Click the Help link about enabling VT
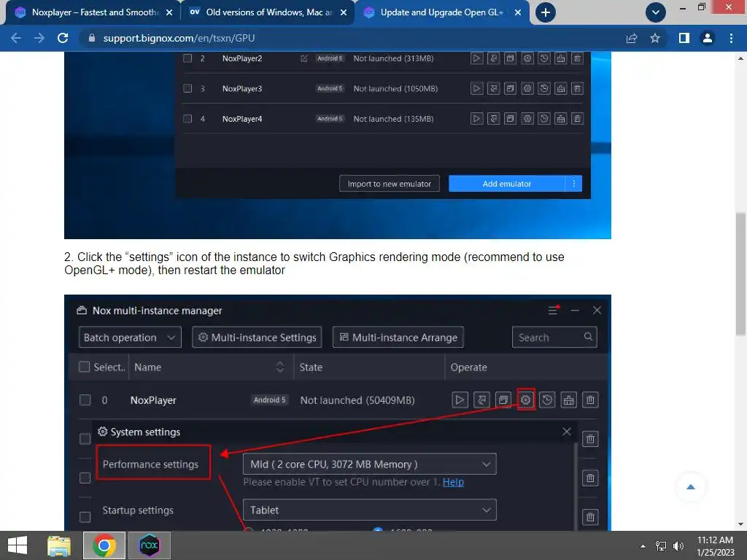 [453, 483]
